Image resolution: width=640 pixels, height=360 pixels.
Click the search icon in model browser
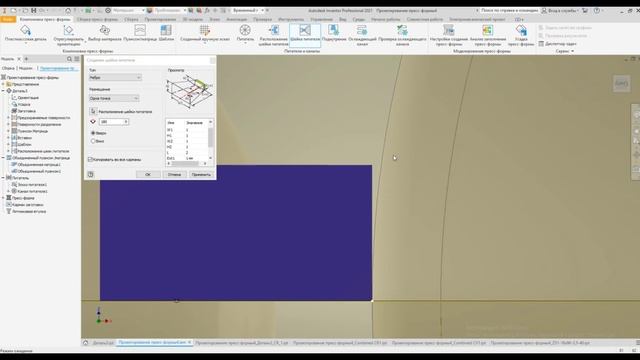pos(69,59)
